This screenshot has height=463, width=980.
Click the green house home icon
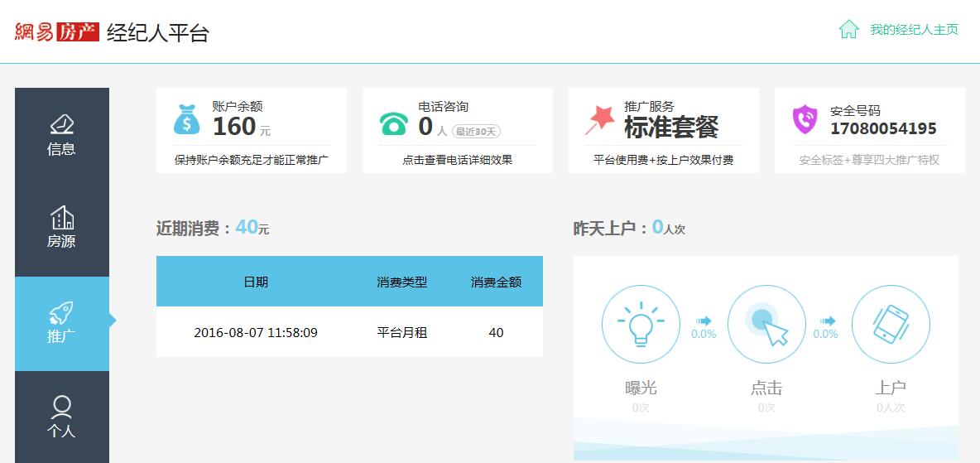(x=848, y=30)
